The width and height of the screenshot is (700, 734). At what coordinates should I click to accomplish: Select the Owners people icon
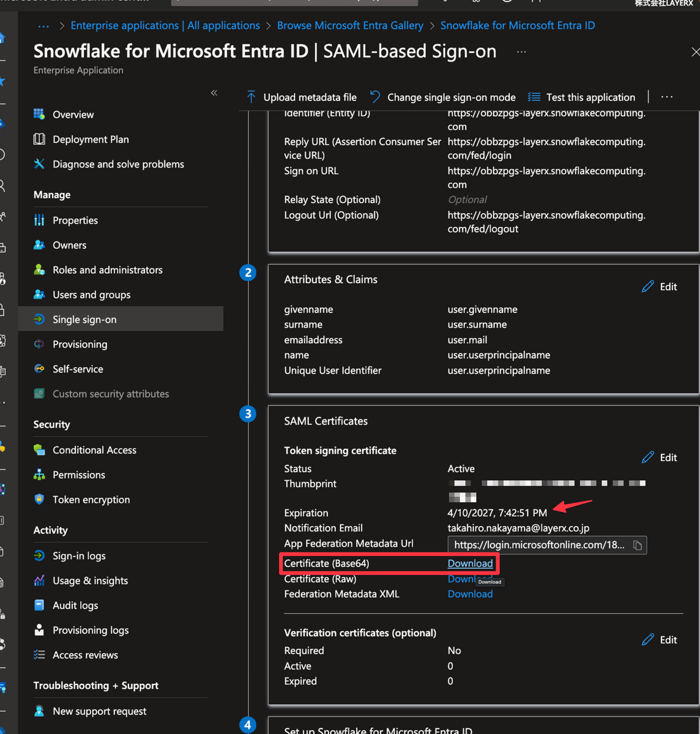tap(39, 245)
